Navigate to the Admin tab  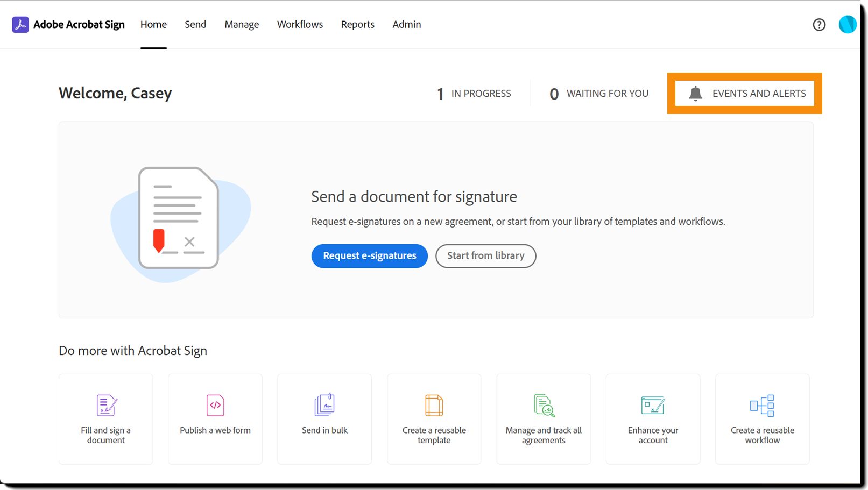pyautogui.click(x=407, y=25)
